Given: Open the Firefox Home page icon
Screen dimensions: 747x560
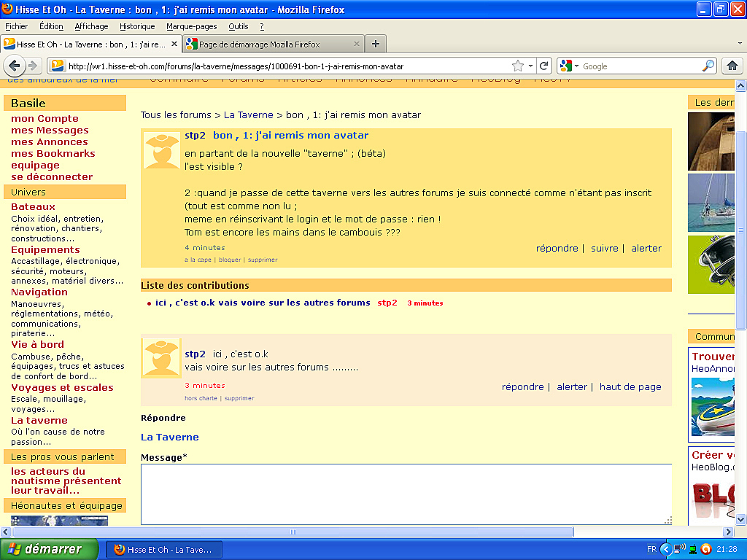Looking at the screenshot, I should (x=732, y=66).
